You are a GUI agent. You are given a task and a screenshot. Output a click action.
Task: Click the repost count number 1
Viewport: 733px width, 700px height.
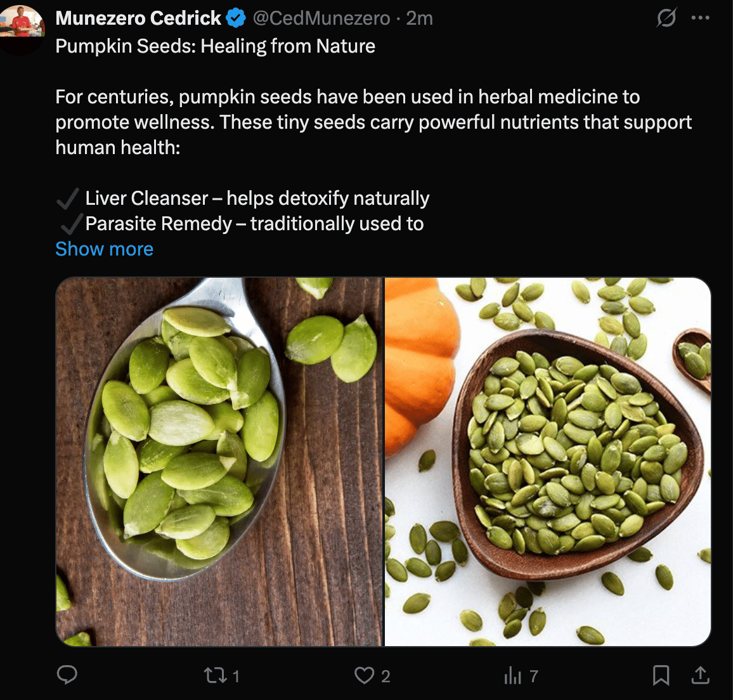coord(236,676)
